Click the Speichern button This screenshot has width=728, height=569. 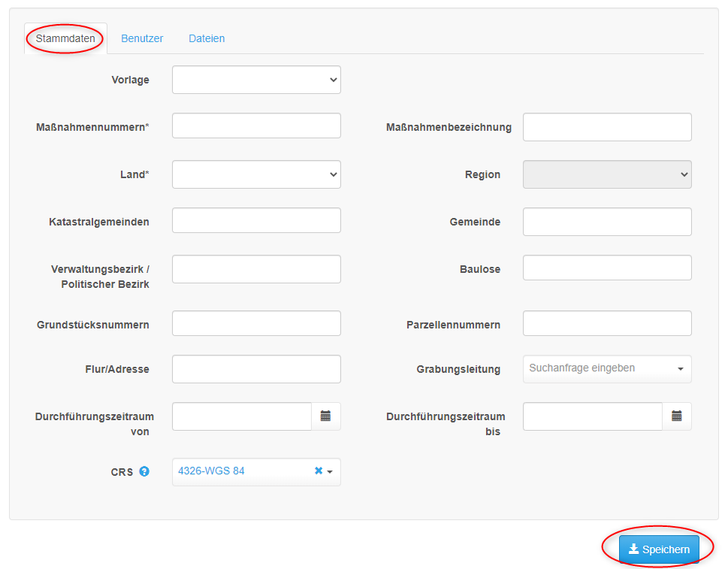pos(659,549)
